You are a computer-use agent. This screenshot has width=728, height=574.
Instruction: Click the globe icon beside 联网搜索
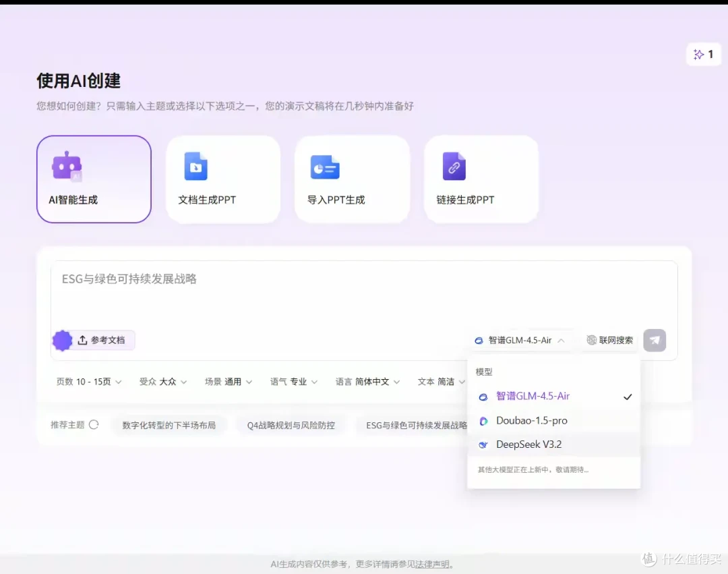592,341
